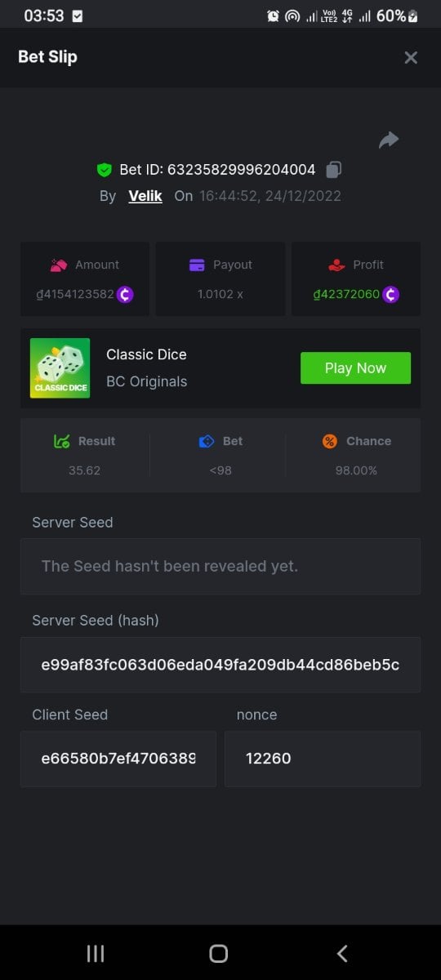Tap the purple coin icon beside Profit
This screenshot has width=441, height=980.
(x=390, y=294)
